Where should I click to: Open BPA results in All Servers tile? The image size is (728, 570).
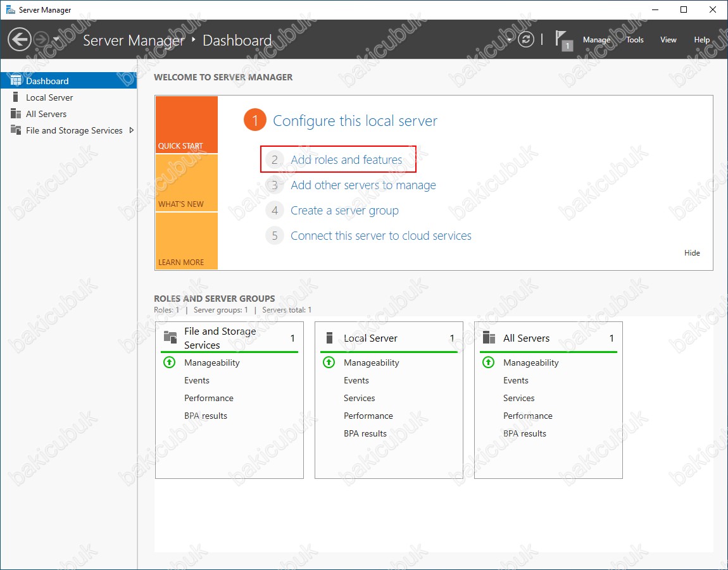[525, 433]
